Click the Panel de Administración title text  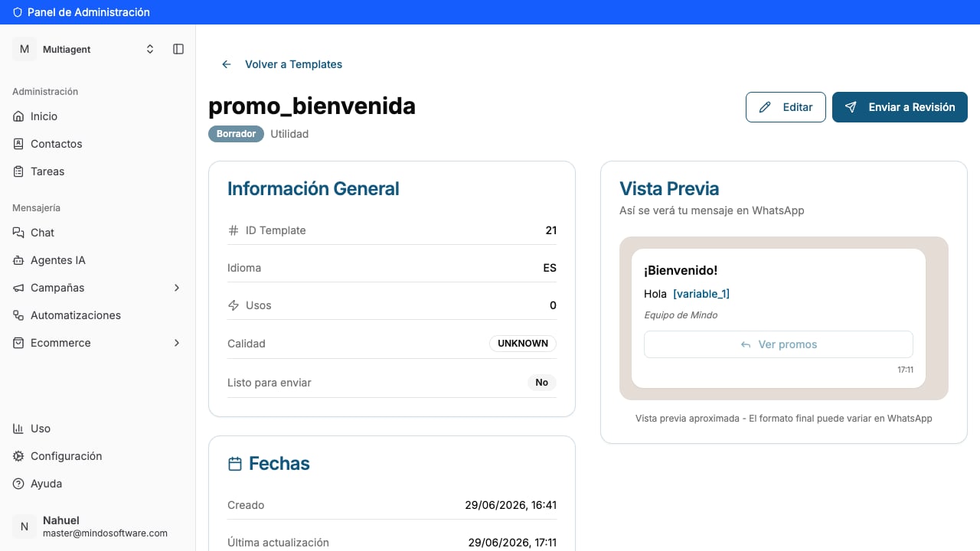click(x=89, y=12)
